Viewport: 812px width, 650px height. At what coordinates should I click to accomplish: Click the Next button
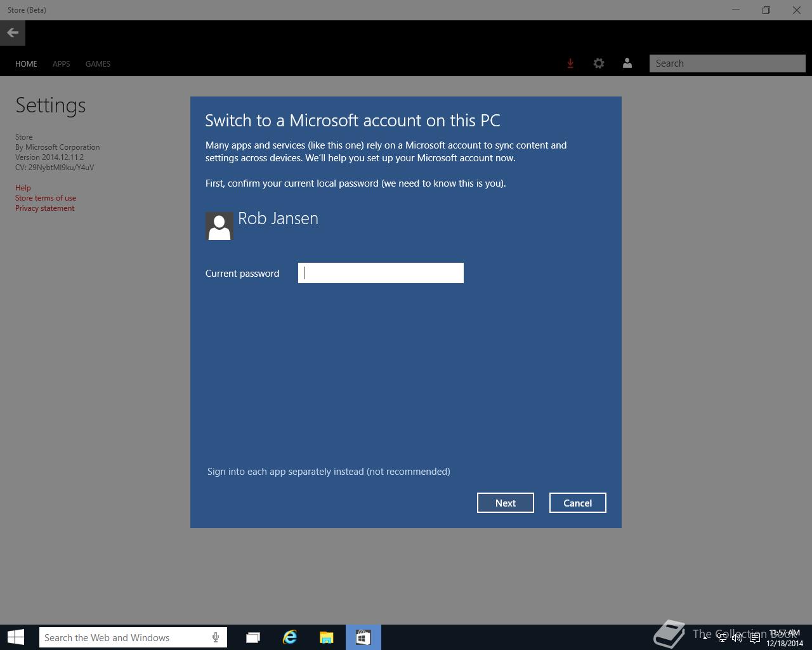tap(506, 503)
